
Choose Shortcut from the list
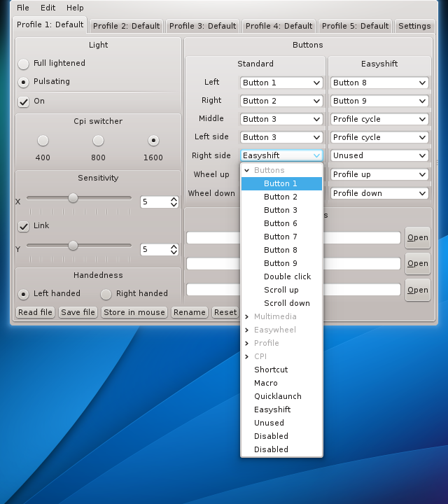pyautogui.click(x=281, y=370)
